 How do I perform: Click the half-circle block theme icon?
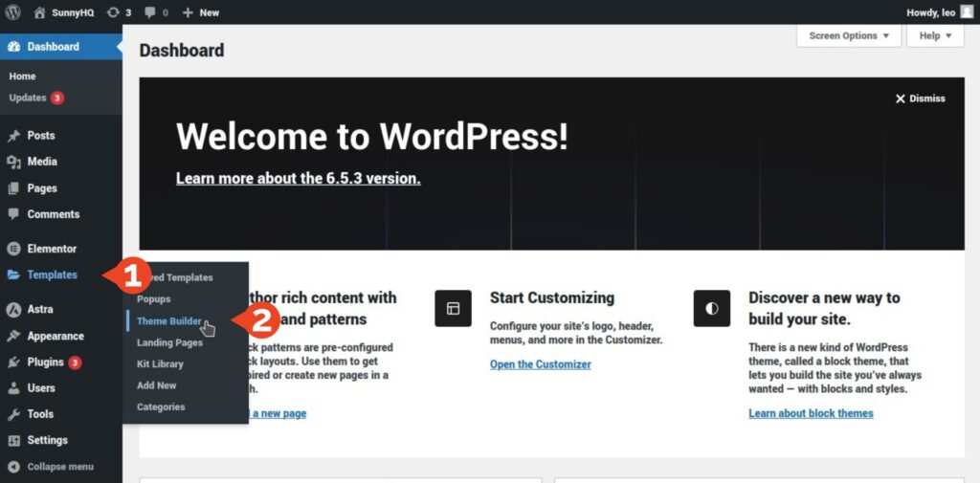[712, 308]
